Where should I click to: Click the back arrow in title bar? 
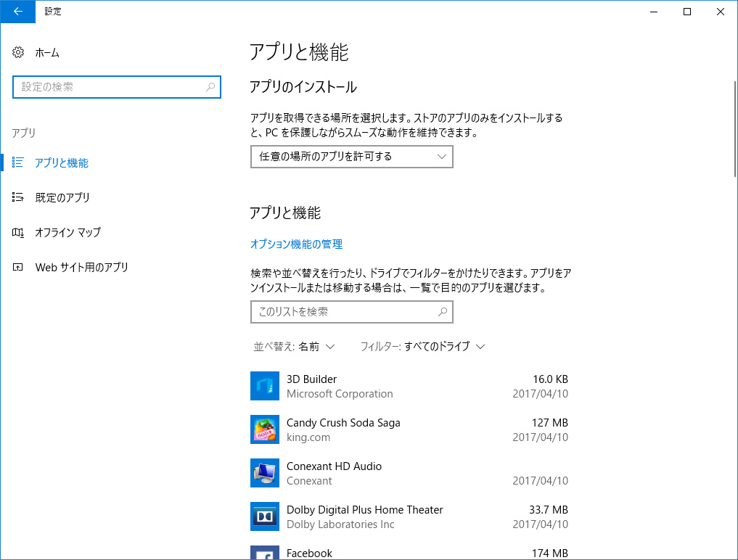click(x=17, y=12)
